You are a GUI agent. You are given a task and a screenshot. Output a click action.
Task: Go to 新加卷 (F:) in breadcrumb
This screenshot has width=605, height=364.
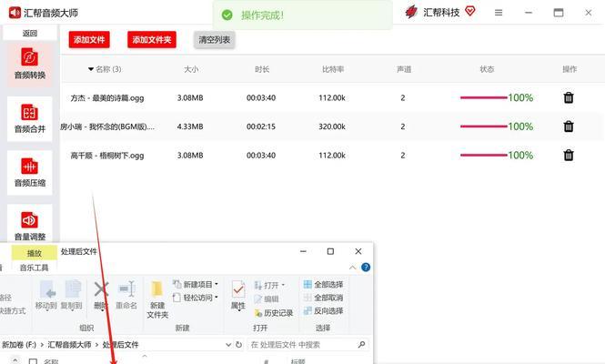[x=19, y=345]
